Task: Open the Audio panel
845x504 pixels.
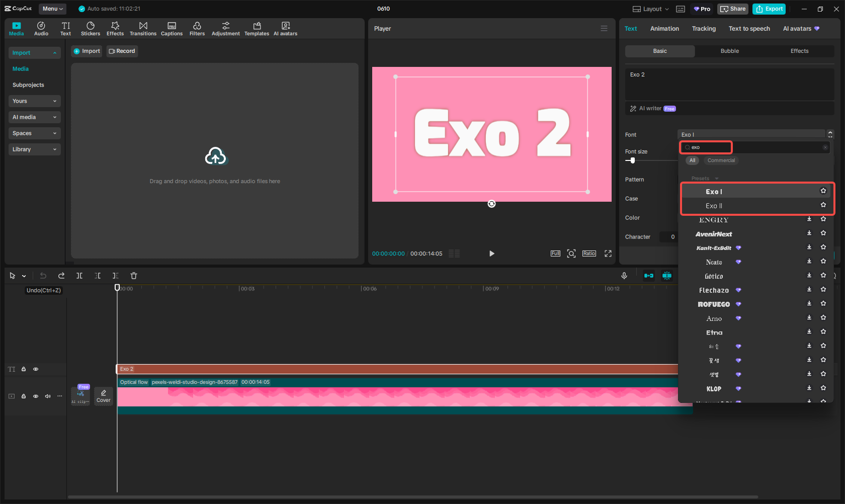Action: click(x=41, y=29)
